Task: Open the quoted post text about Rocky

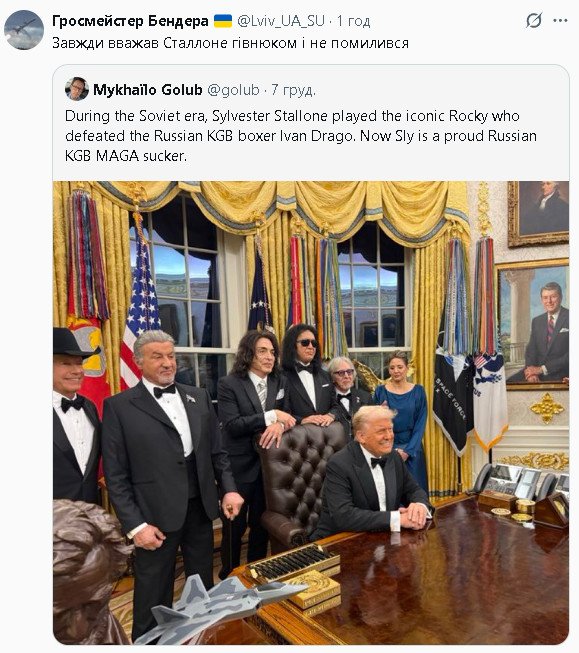Action: pyautogui.click(x=301, y=136)
